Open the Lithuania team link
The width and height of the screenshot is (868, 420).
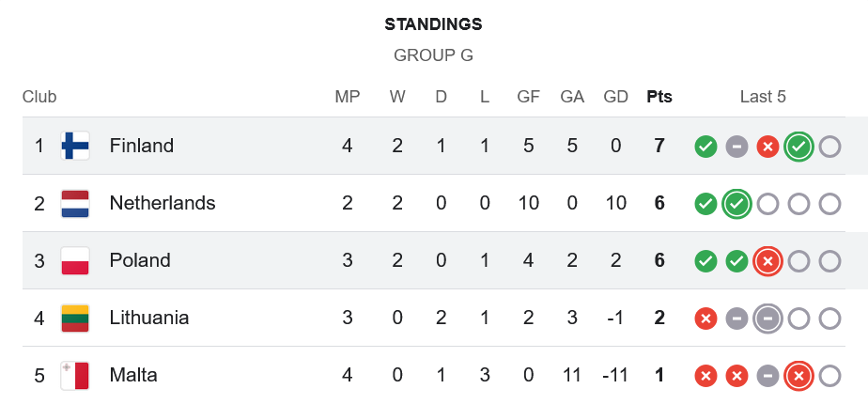coord(149,318)
